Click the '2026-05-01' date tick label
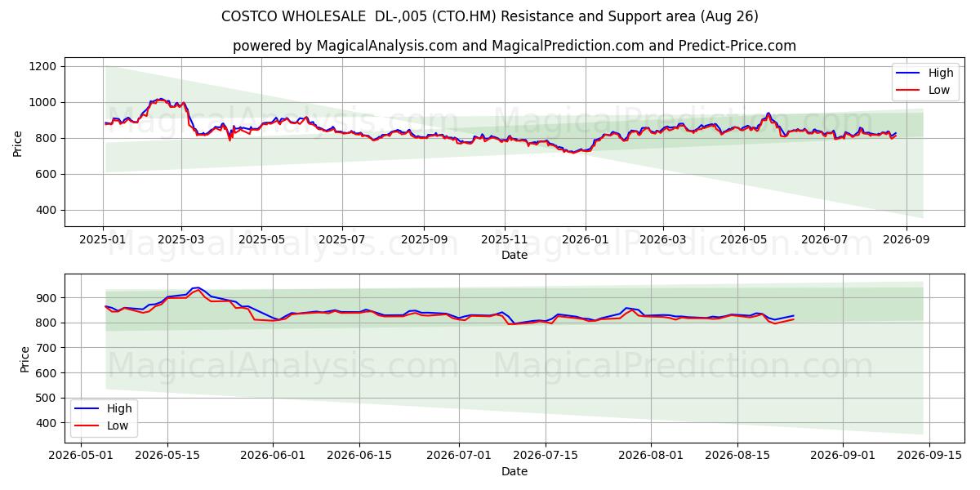 coord(81,456)
